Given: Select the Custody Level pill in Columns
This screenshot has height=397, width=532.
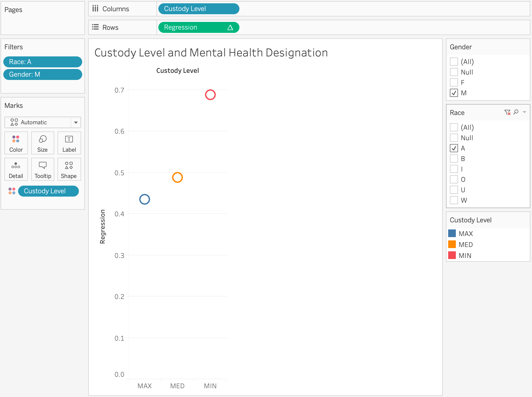Looking at the screenshot, I should (198, 9).
